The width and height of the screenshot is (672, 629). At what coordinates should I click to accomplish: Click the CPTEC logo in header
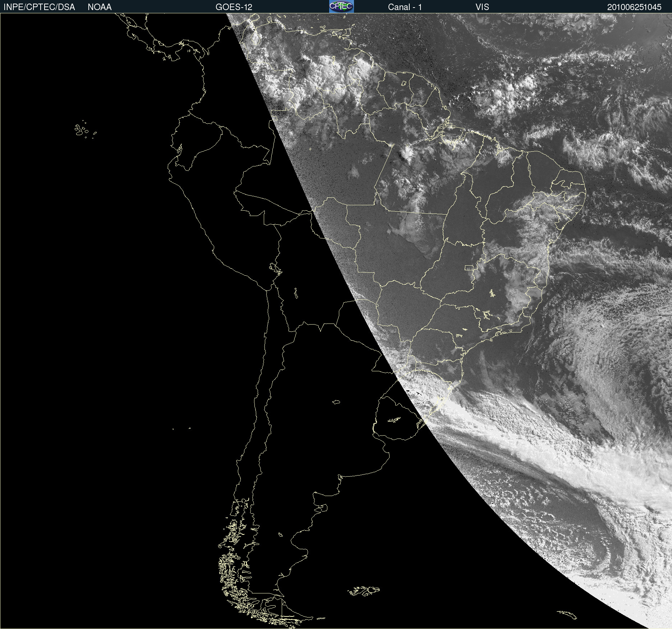[341, 6]
